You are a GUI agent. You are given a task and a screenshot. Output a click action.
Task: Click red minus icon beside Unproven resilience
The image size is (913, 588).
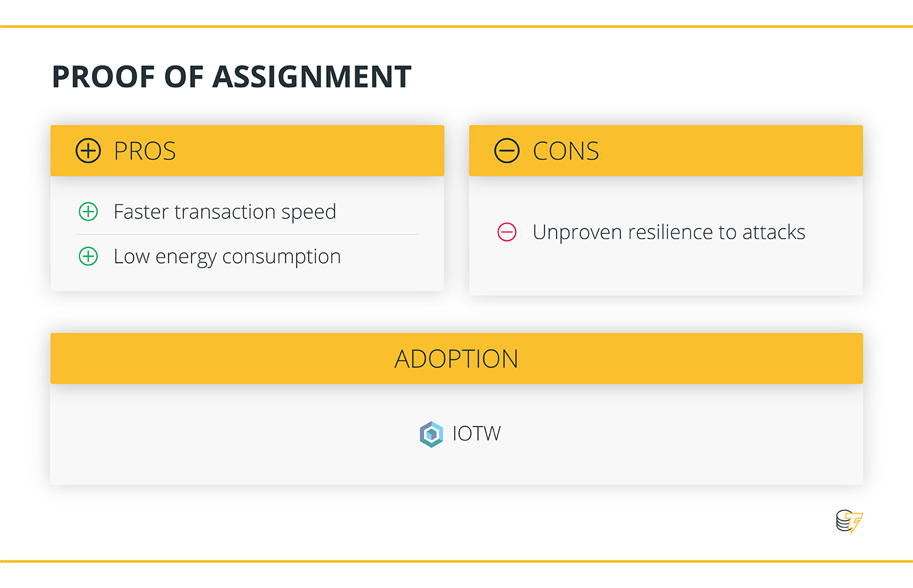coord(507,232)
